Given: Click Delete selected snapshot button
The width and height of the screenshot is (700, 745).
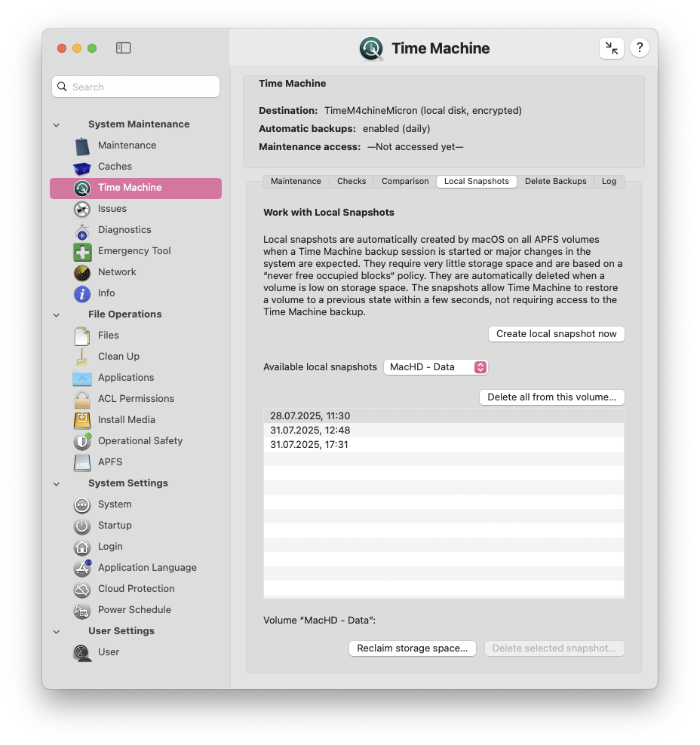Looking at the screenshot, I should pyautogui.click(x=554, y=648).
